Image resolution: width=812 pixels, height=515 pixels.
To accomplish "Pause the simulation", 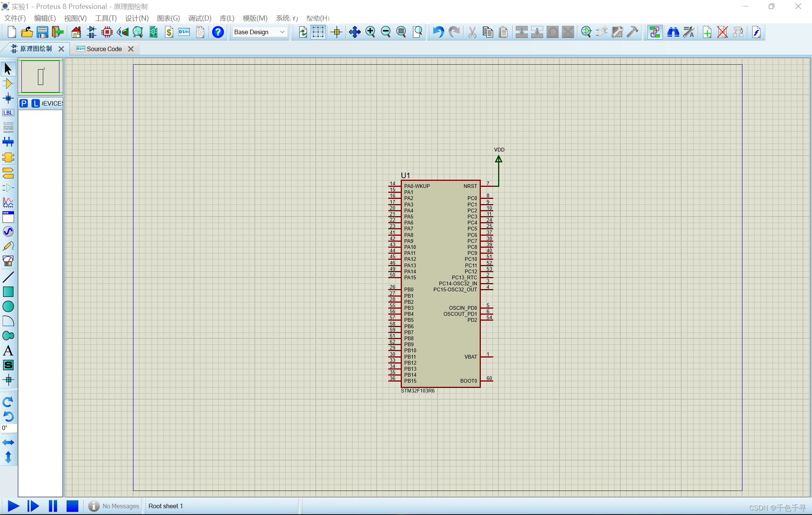I will tap(53, 506).
